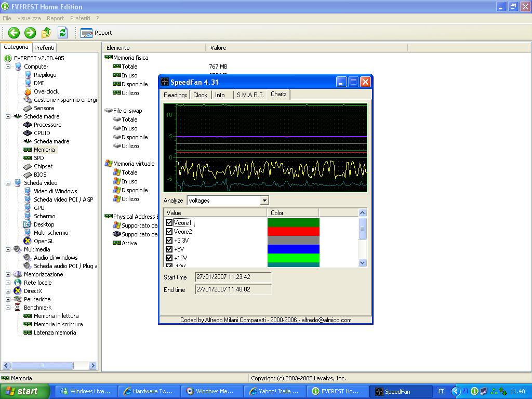The image size is (532, 399).
Task: Toggle the Vcore2 checkbox
Action: pyautogui.click(x=169, y=232)
